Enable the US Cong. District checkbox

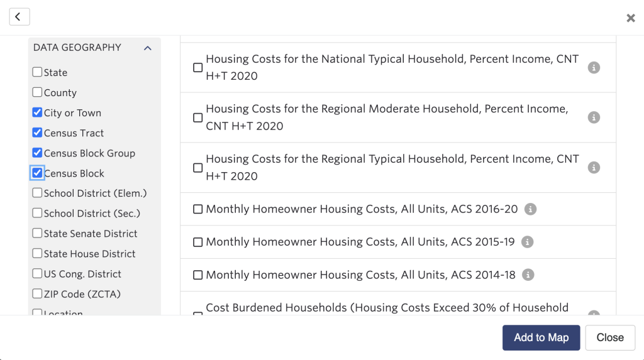(37, 273)
